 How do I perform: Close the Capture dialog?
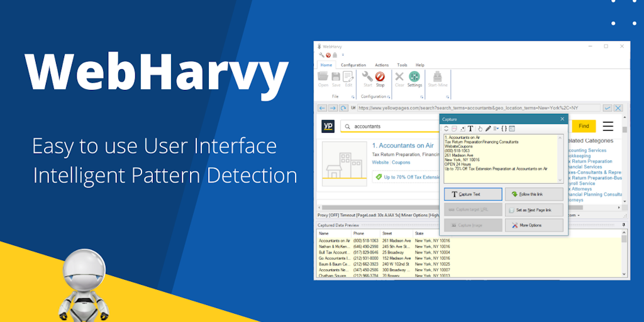pos(563,119)
